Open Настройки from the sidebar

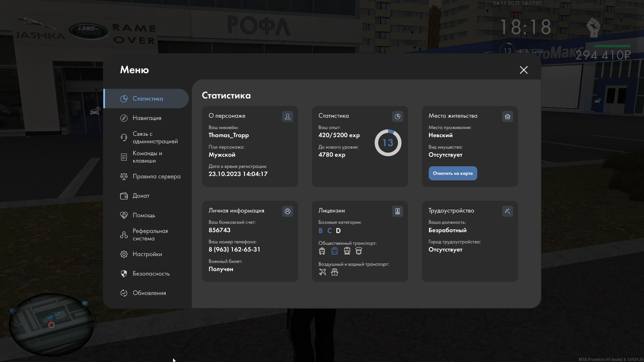pos(147,254)
